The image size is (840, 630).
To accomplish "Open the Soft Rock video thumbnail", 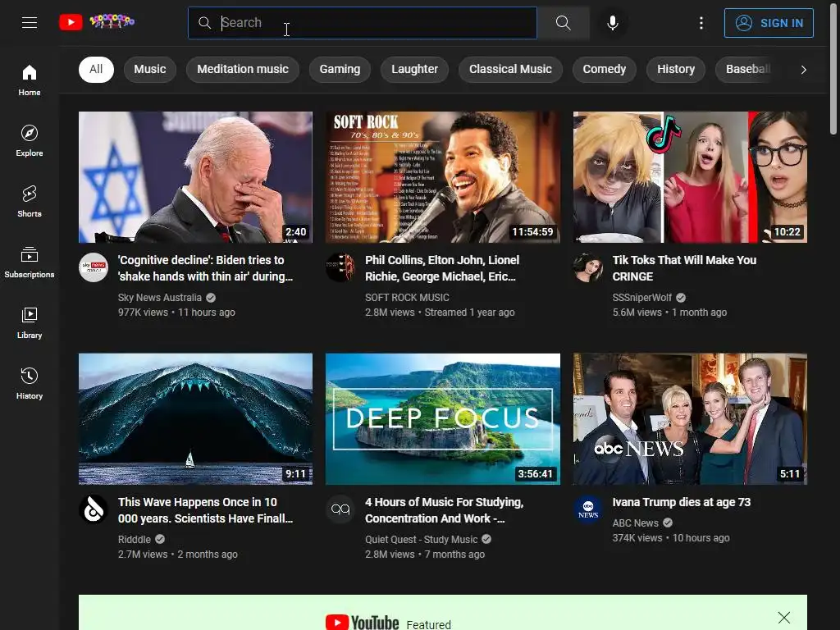I will coord(442,177).
